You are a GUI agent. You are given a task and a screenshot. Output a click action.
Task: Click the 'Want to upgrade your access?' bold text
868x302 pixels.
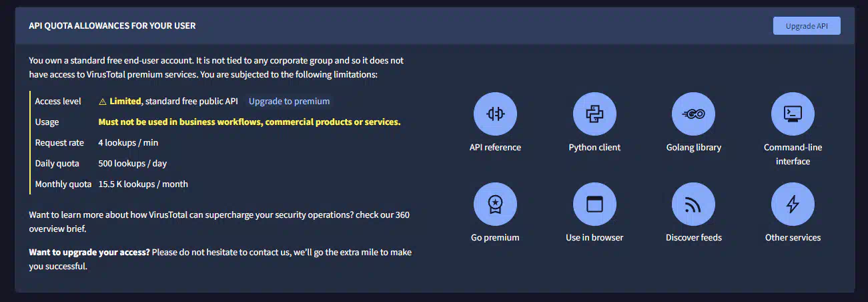(89, 253)
